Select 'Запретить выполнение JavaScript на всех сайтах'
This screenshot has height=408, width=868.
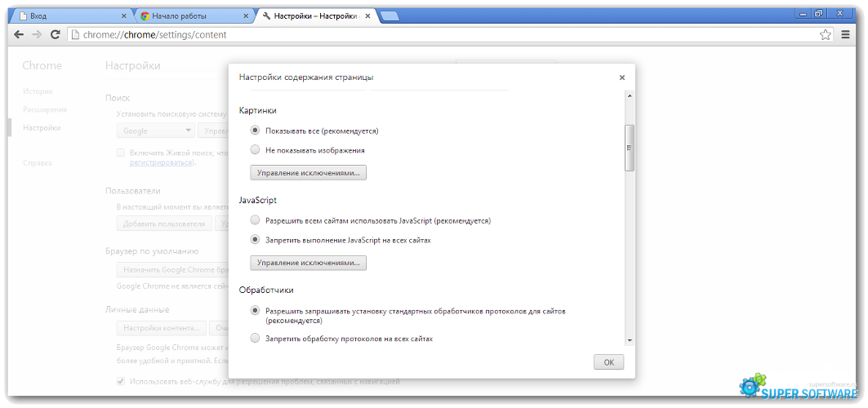coord(255,240)
